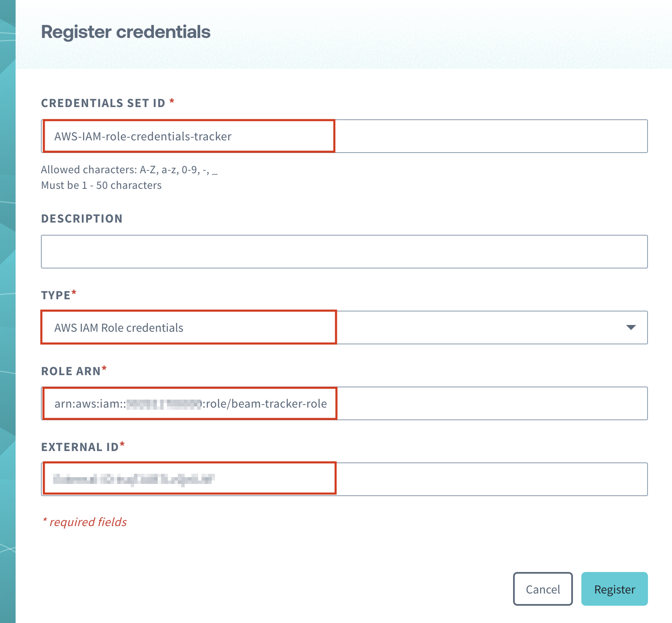The width and height of the screenshot is (672, 623).
Task: Focus the empty Description text field
Action: click(x=344, y=252)
